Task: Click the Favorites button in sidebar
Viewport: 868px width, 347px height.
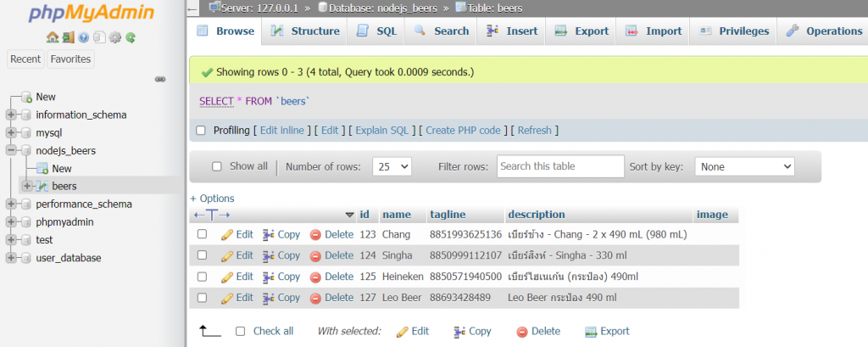Action: [70, 59]
